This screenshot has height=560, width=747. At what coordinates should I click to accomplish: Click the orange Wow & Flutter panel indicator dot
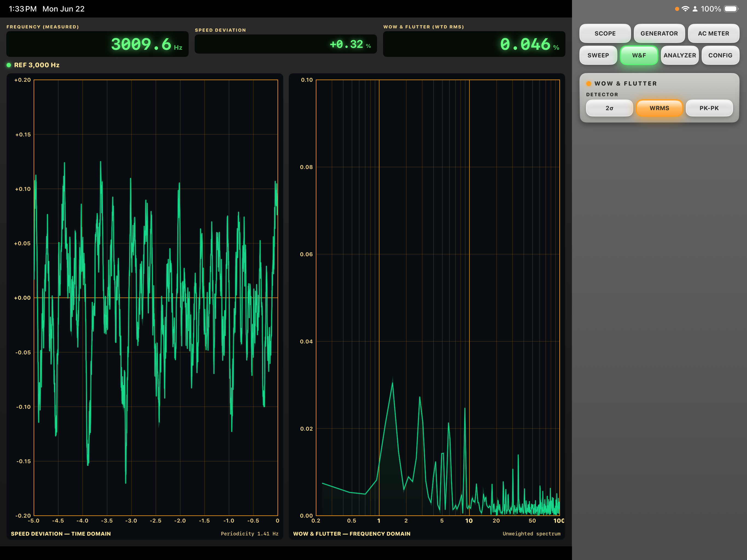point(589,83)
